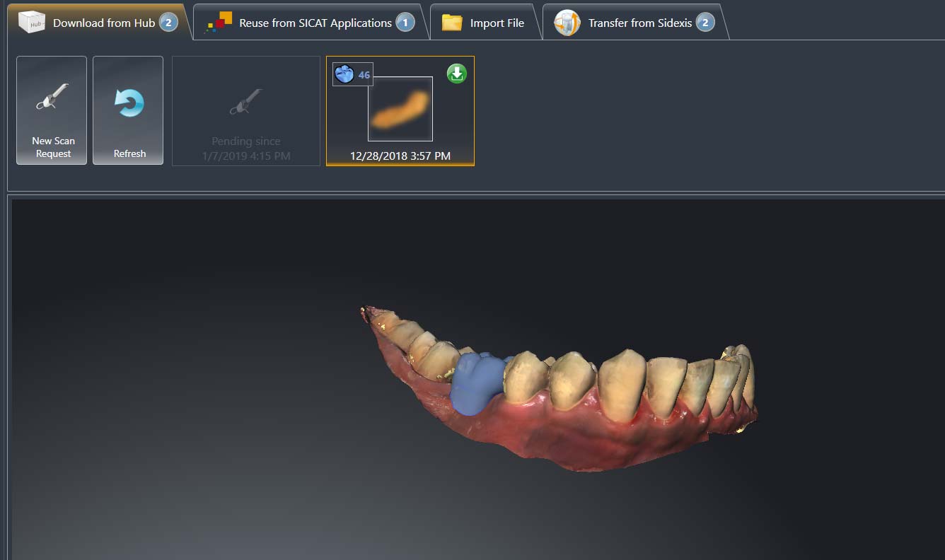The height and width of the screenshot is (560, 945).
Task: Open the Transfer from Sidexis tab
Action: point(634,23)
